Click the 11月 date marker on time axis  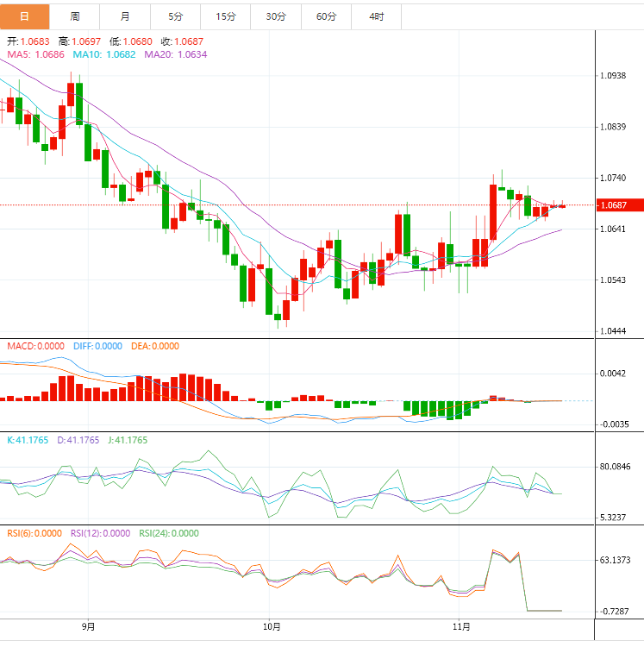tap(460, 626)
